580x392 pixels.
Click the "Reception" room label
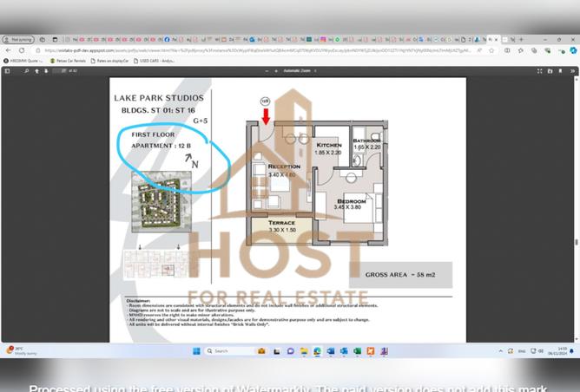click(x=284, y=167)
